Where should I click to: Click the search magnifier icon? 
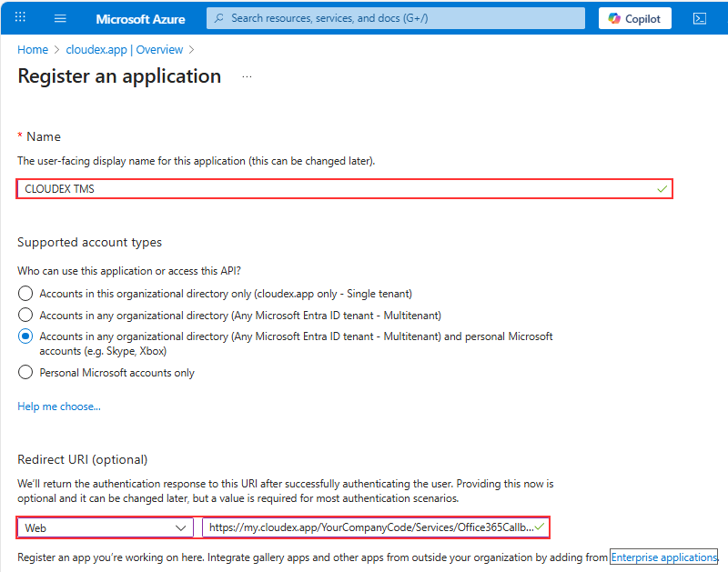click(219, 18)
